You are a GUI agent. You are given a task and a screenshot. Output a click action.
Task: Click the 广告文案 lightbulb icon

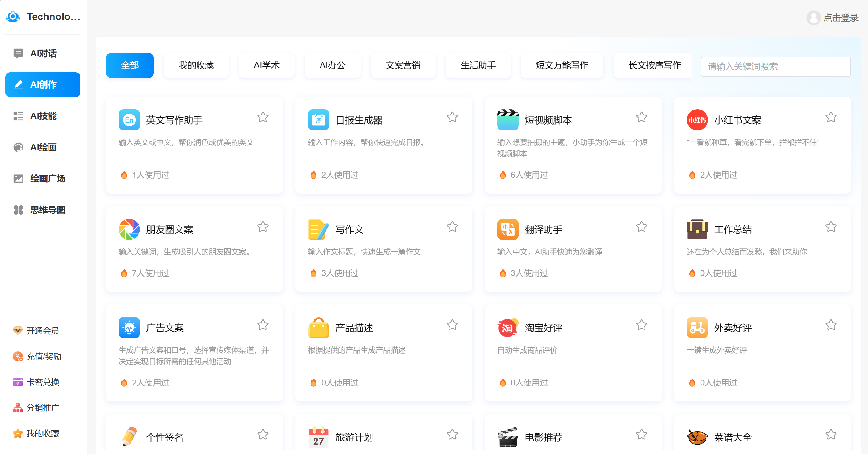129,328
